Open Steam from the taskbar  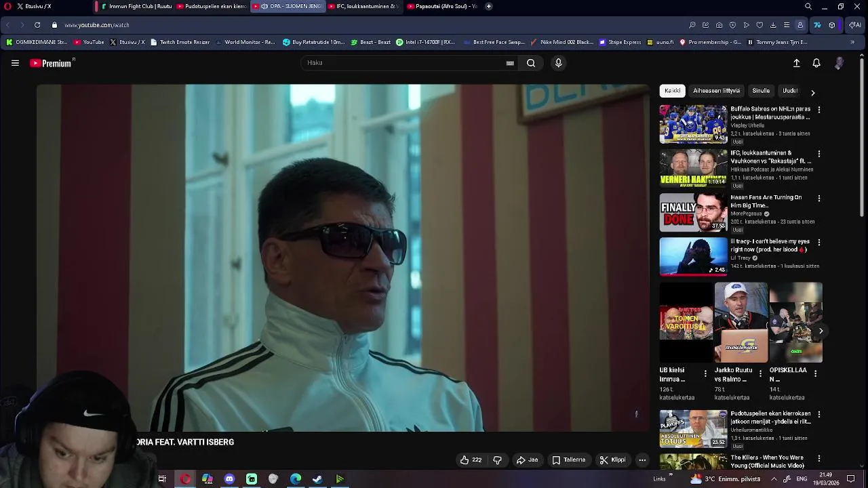point(317,479)
